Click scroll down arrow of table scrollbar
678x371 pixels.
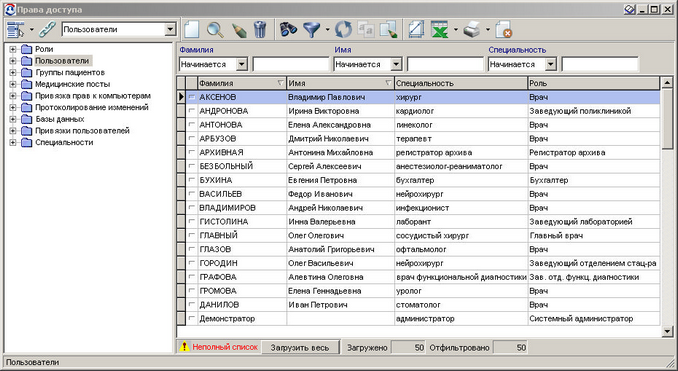pyautogui.click(x=667, y=332)
